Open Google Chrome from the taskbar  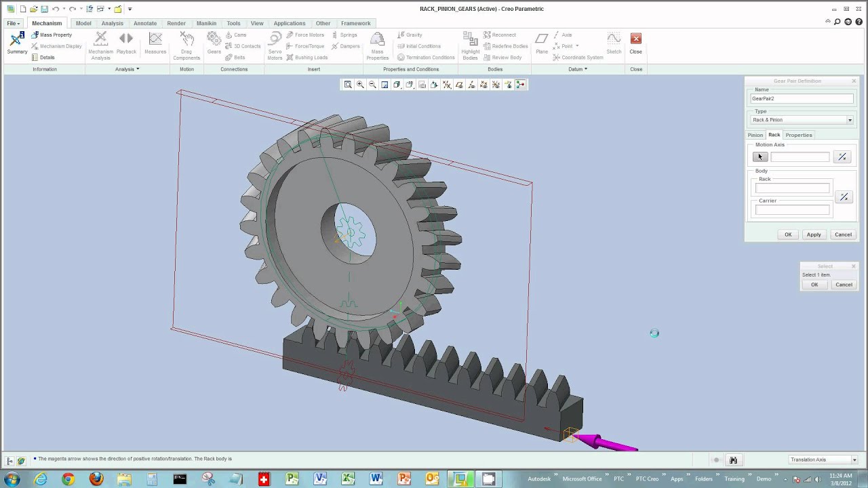pyautogui.click(x=68, y=479)
